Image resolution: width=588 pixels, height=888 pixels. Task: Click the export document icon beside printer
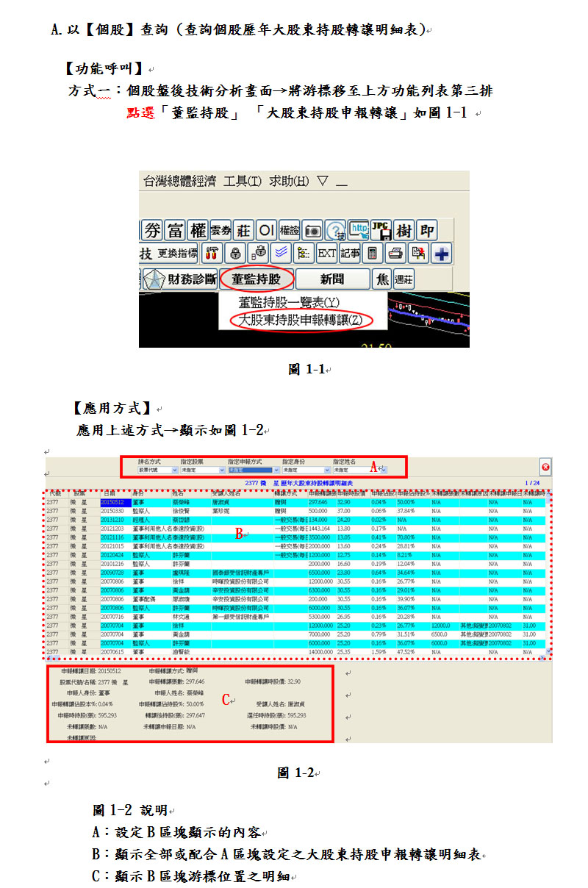pyautogui.click(x=419, y=254)
